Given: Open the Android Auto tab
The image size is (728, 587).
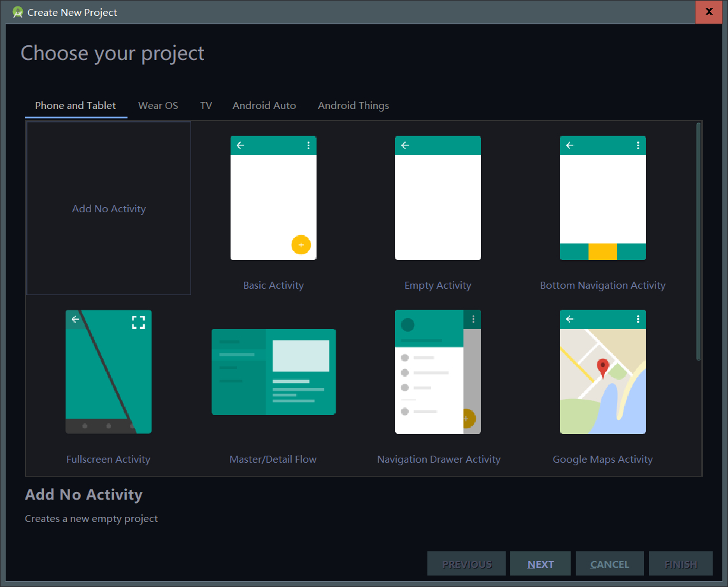Looking at the screenshot, I should 264,106.
